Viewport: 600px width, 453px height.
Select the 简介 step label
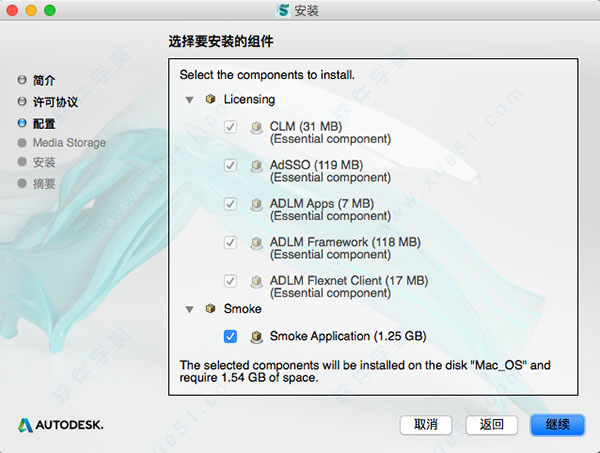click(44, 80)
